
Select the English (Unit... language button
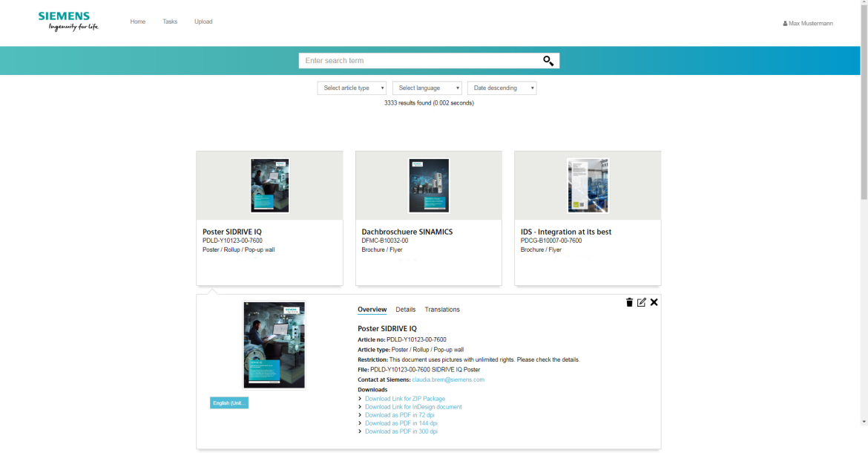[229, 403]
